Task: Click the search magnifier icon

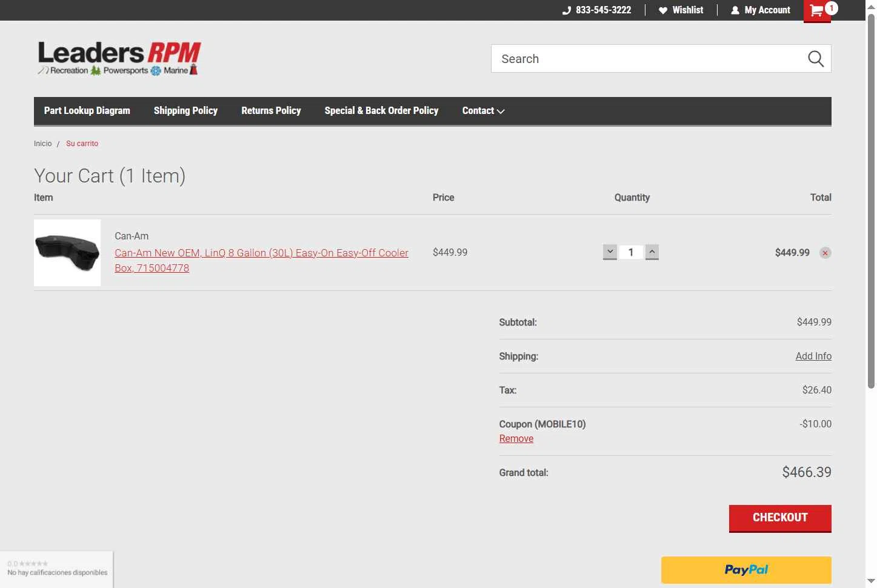Action: (816, 59)
